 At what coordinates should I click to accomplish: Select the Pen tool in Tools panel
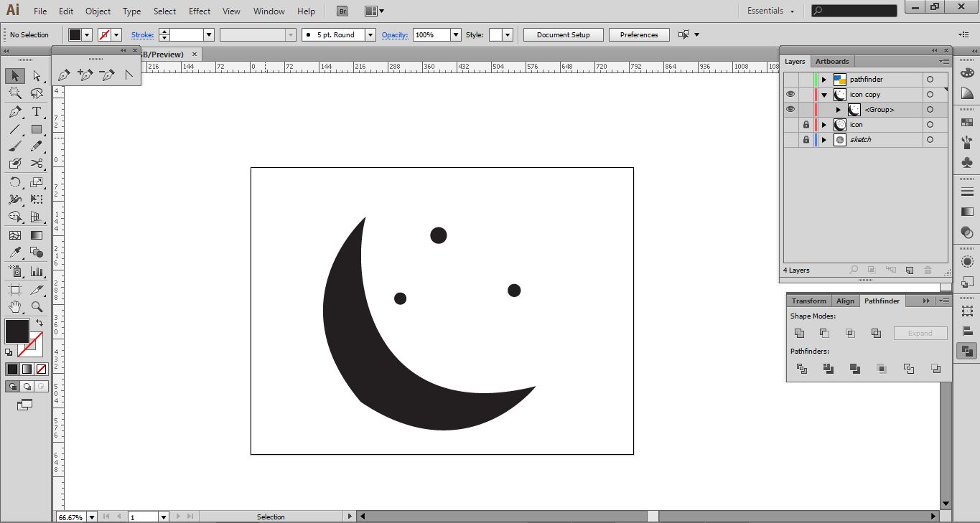coord(15,112)
